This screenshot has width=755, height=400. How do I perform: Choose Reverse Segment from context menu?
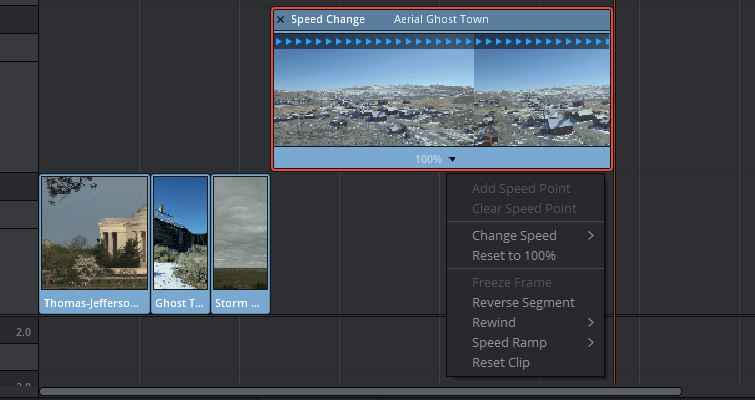coord(523,303)
